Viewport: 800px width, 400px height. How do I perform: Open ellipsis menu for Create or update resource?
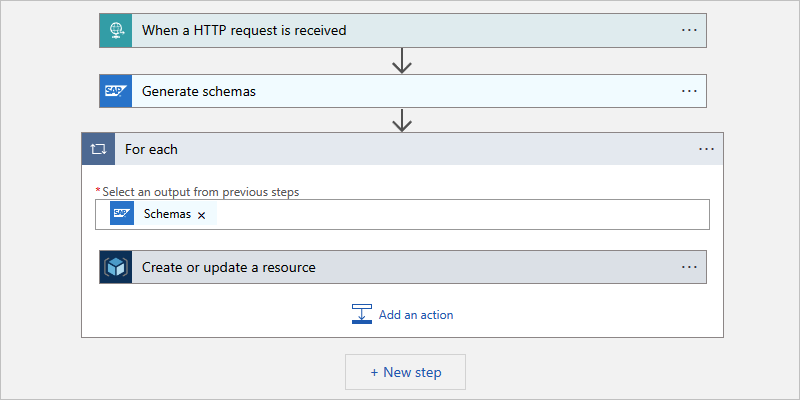pos(689,267)
